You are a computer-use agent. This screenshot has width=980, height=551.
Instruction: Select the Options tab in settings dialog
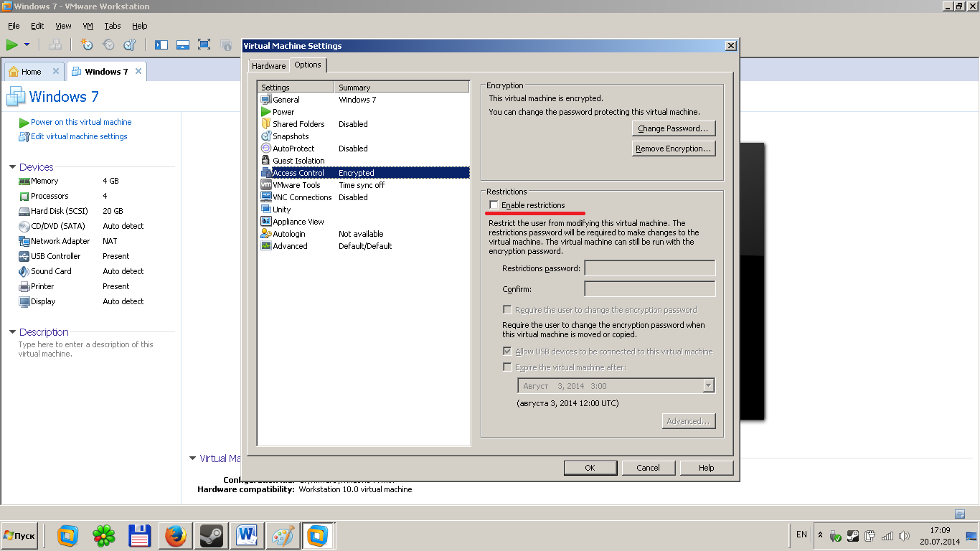pos(308,65)
